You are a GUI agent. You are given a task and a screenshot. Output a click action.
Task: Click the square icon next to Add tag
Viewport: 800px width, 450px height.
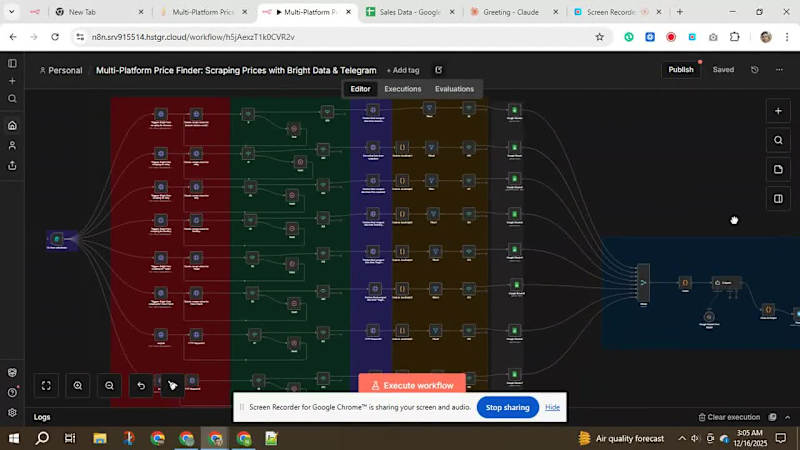click(x=438, y=70)
